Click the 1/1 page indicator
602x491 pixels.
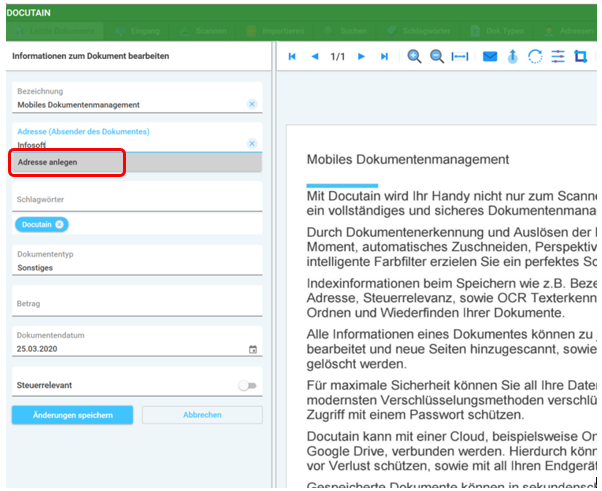tap(338, 57)
